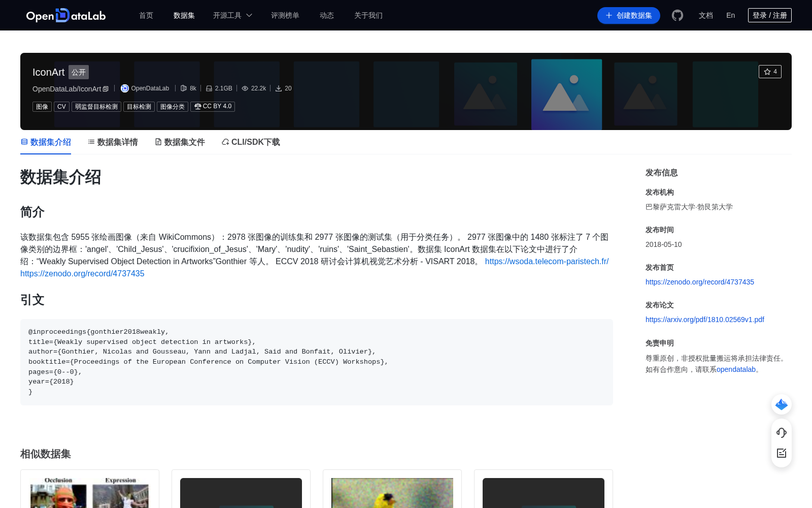Click the @inproceedings{gonthier2018weakly, citation line
Viewport: 812px width, 508px height.
98,332
